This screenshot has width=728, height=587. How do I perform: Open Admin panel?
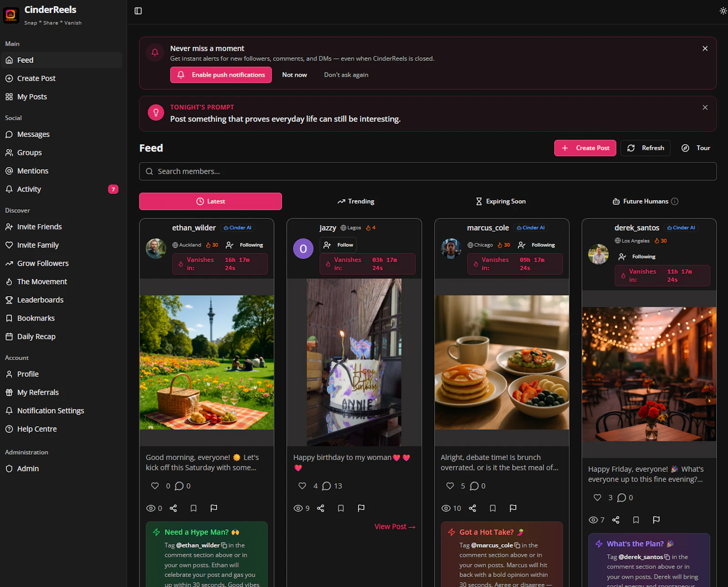pyautogui.click(x=62, y=469)
